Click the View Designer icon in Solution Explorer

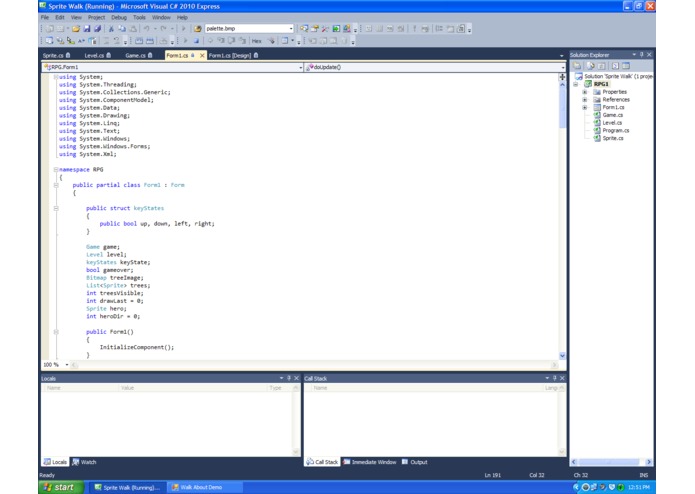pyautogui.click(x=626, y=66)
